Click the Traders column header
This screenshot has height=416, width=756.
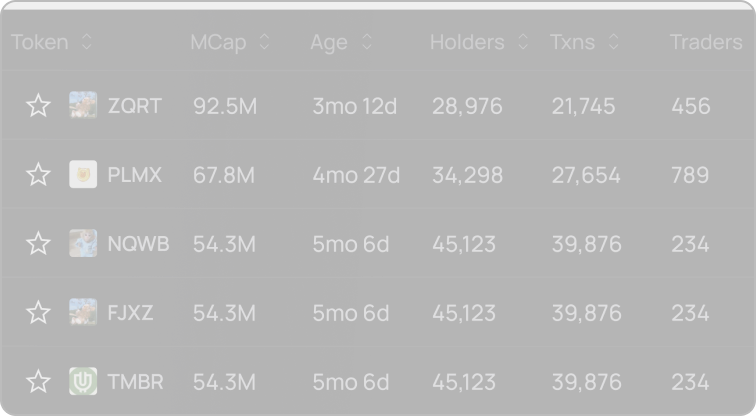point(706,42)
